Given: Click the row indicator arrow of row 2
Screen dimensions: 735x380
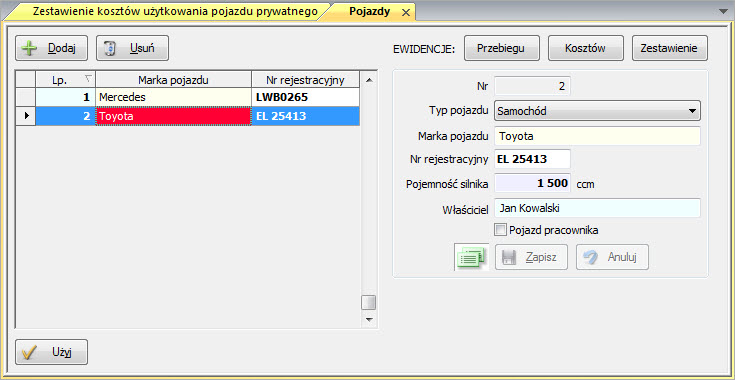Looking at the screenshot, I should tap(26, 116).
